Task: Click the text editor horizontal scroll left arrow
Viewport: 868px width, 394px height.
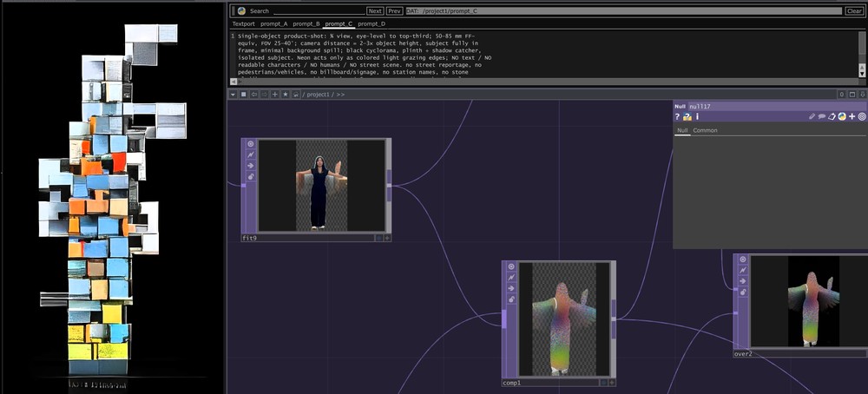Action: [x=233, y=82]
